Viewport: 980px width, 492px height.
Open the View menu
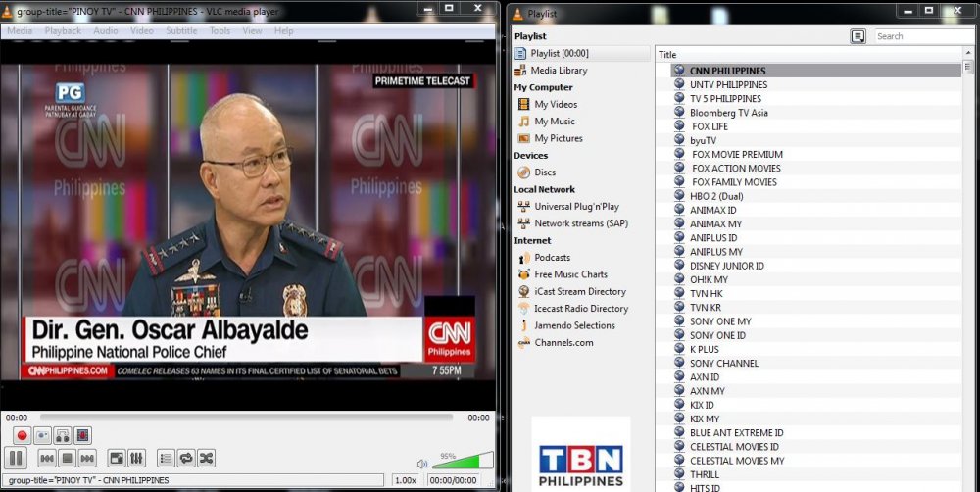pyautogui.click(x=252, y=30)
